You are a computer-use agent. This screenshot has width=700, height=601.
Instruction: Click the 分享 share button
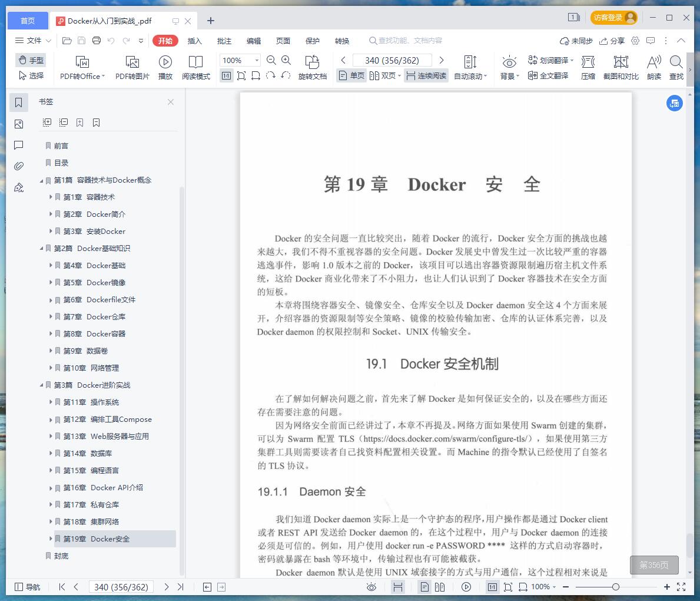[612, 41]
